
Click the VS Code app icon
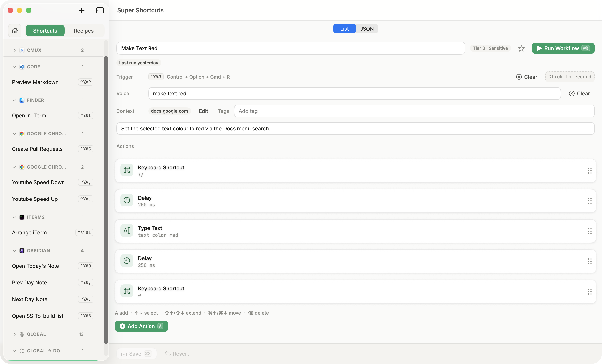(x=22, y=67)
